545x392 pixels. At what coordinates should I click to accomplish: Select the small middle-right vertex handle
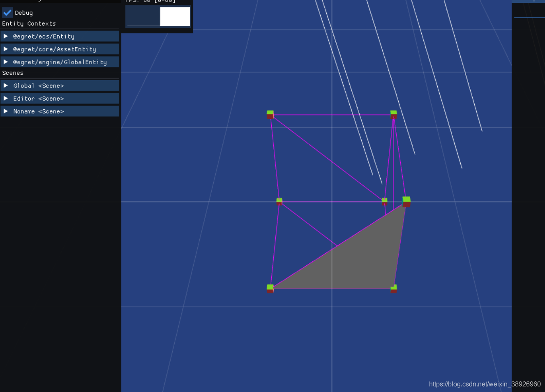384,201
